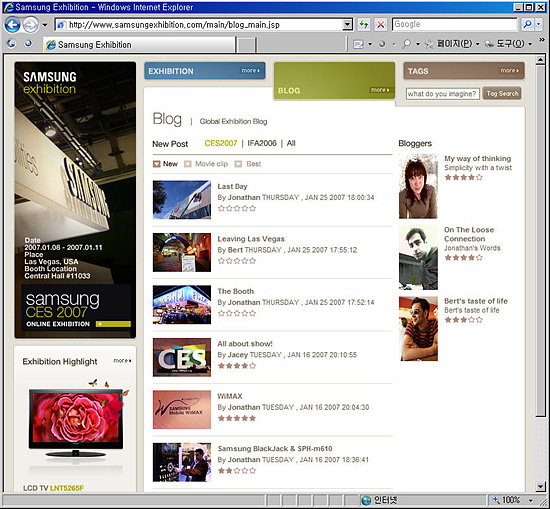The image size is (550, 509).
Task: Open the Leaving Las Vegas blog post
Action: point(251,239)
